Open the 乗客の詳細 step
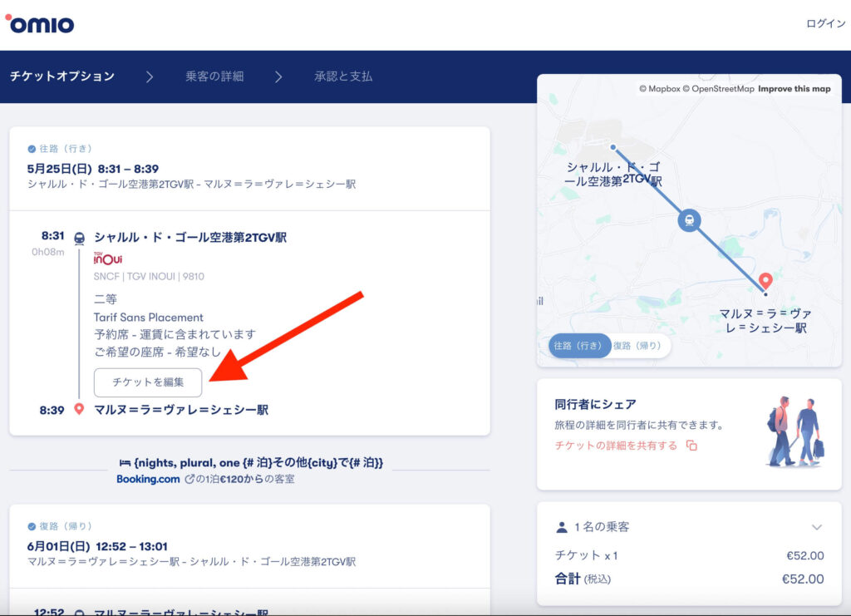851x616 pixels. (x=214, y=76)
